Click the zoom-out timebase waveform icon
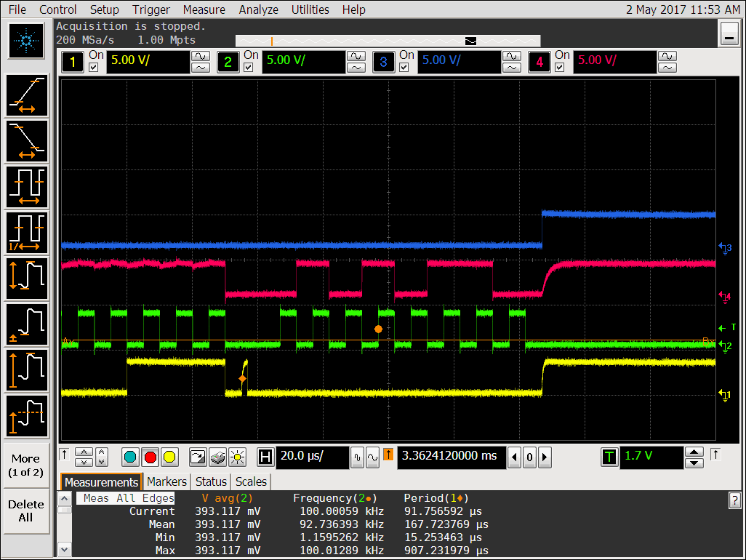Screen dimensions: 746x560 358,457
